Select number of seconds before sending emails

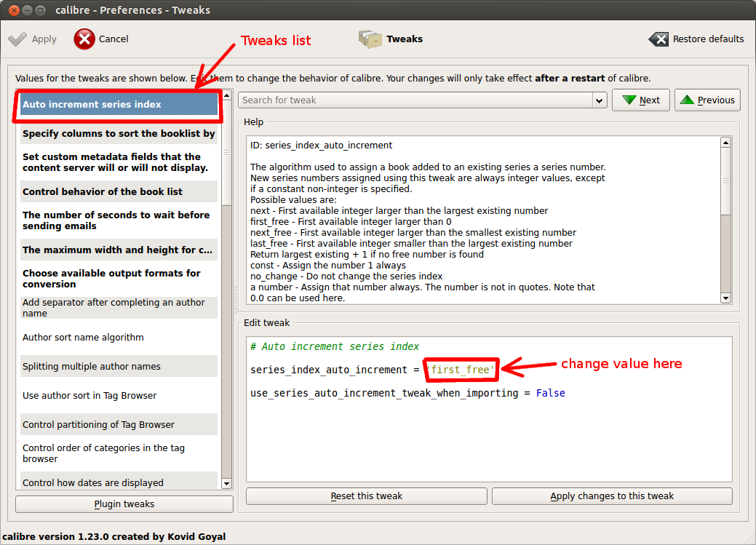pyautogui.click(x=119, y=220)
